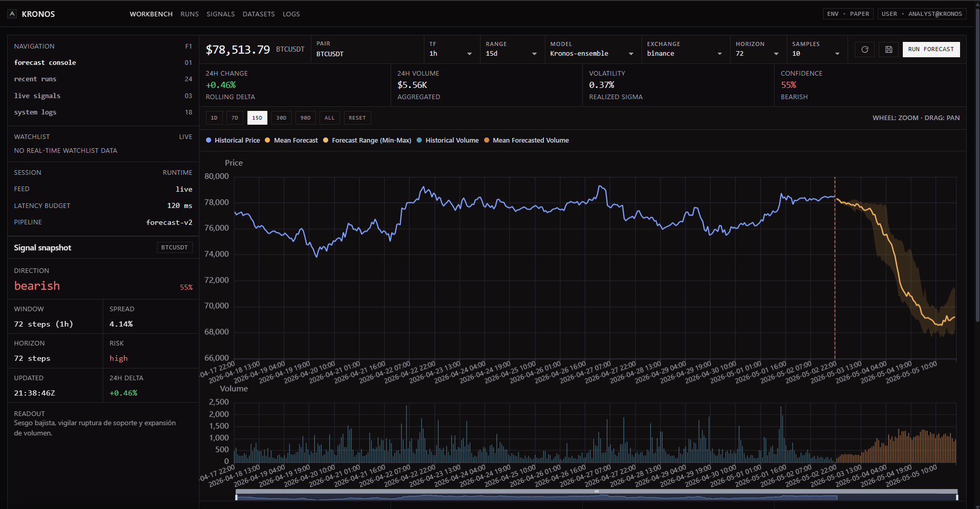Click the 24H volume $5.56K value
Screen dimensions: 980x509
[x=412, y=85]
